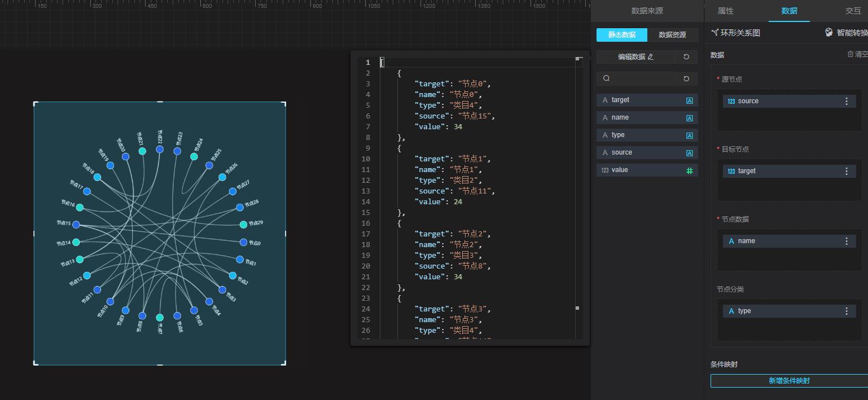Click the 源节点 field label
The image size is (868, 400).
(x=731, y=80)
